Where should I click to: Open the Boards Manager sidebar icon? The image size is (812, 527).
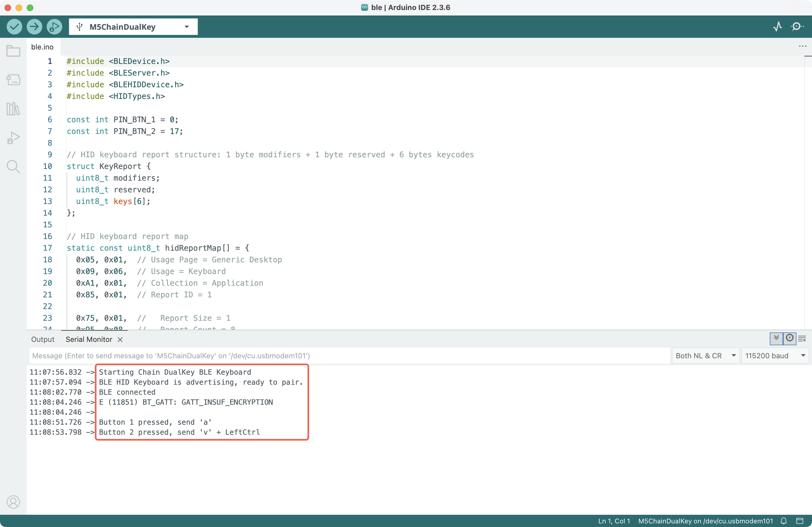click(13, 80)
